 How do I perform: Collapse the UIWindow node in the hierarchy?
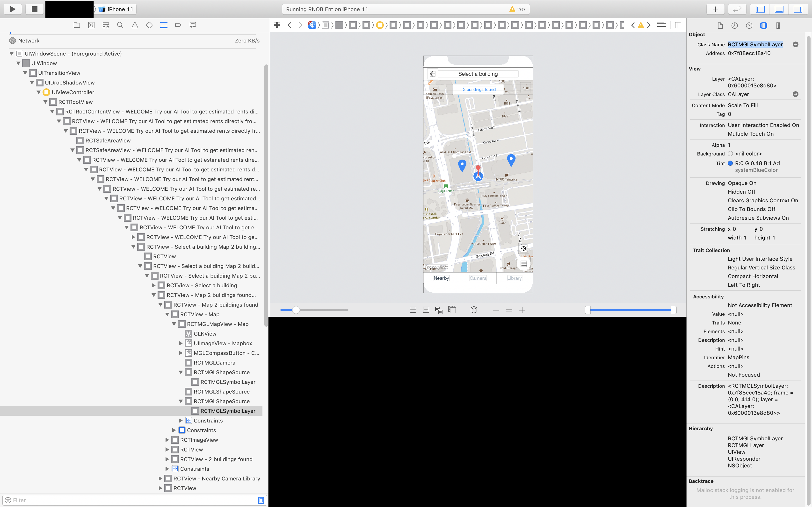[x=18, y=63]
